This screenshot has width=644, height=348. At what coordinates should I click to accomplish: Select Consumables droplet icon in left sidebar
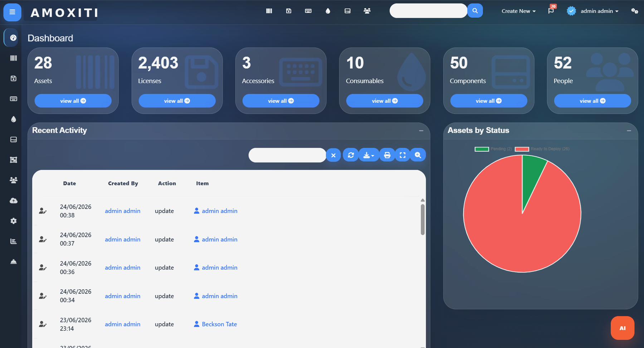(x=14, y=119)
